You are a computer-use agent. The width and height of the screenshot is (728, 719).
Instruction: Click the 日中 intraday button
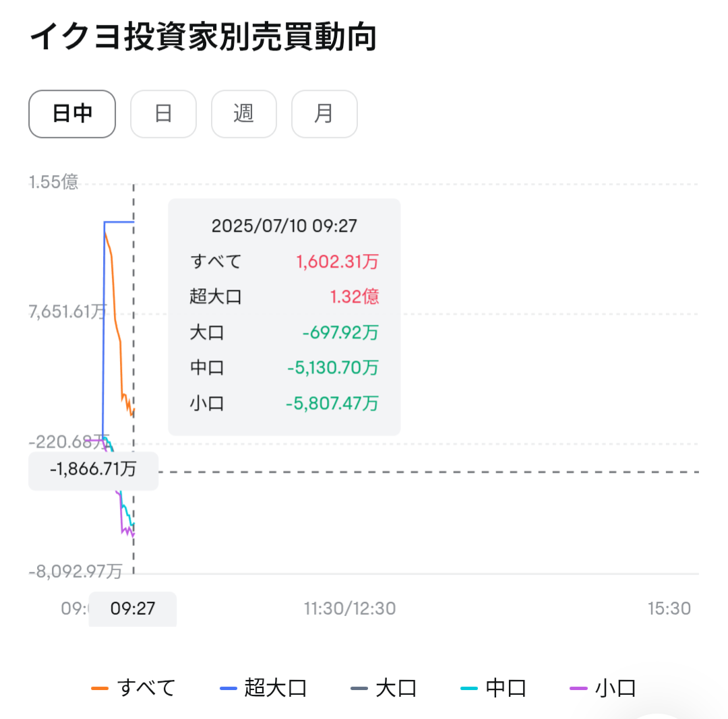[x=71, y=114]
